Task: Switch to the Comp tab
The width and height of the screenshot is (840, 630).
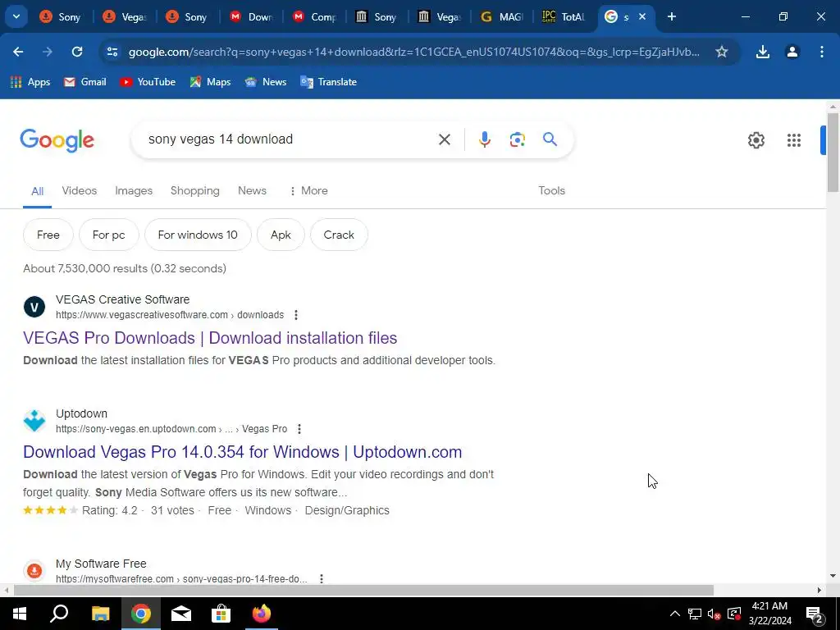Action: [x=315, y=16]
